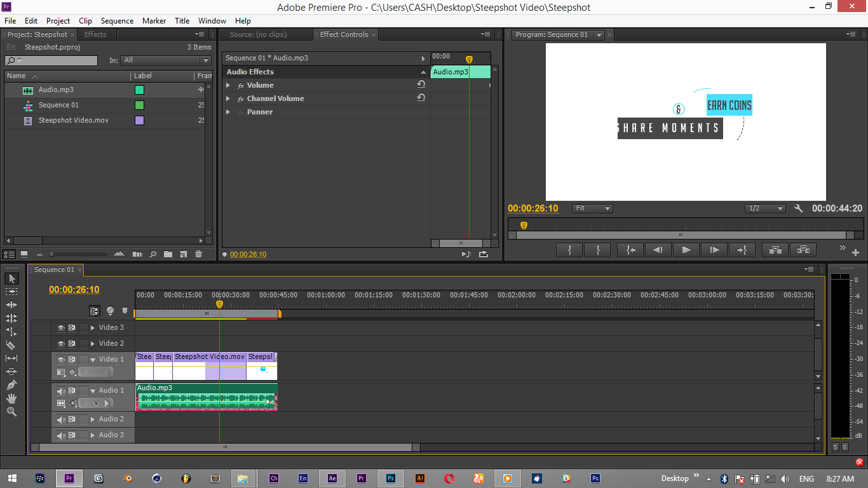Toggle visibility eye for Video 2 track

click(61, 344)
